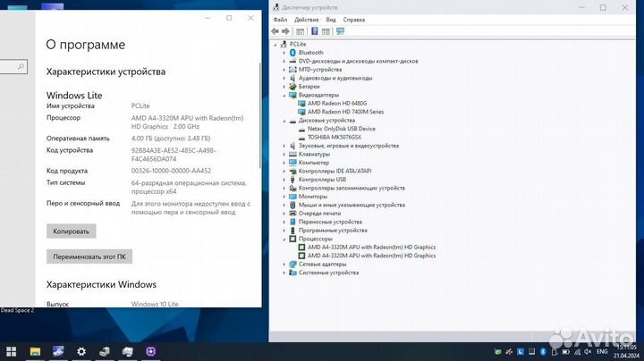Expand the DVD-дисководы category
The image size is (644, 361).
tap(284, 61)
